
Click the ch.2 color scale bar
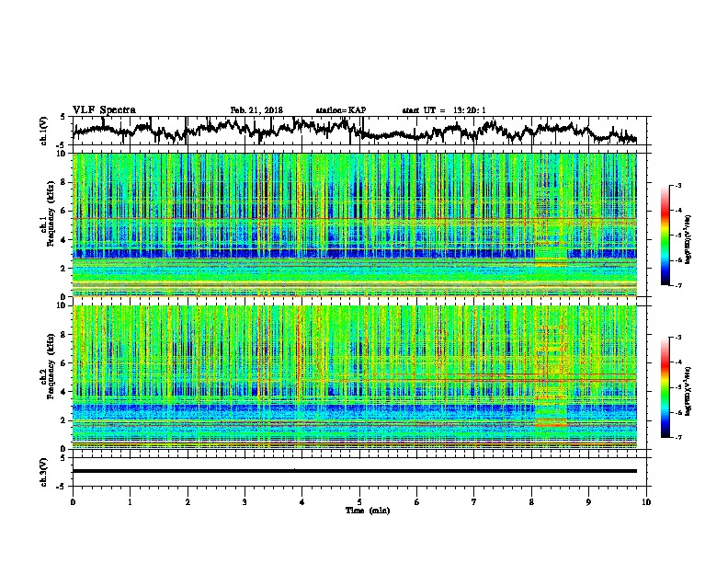pyautogui.click(x=665, y=387)
